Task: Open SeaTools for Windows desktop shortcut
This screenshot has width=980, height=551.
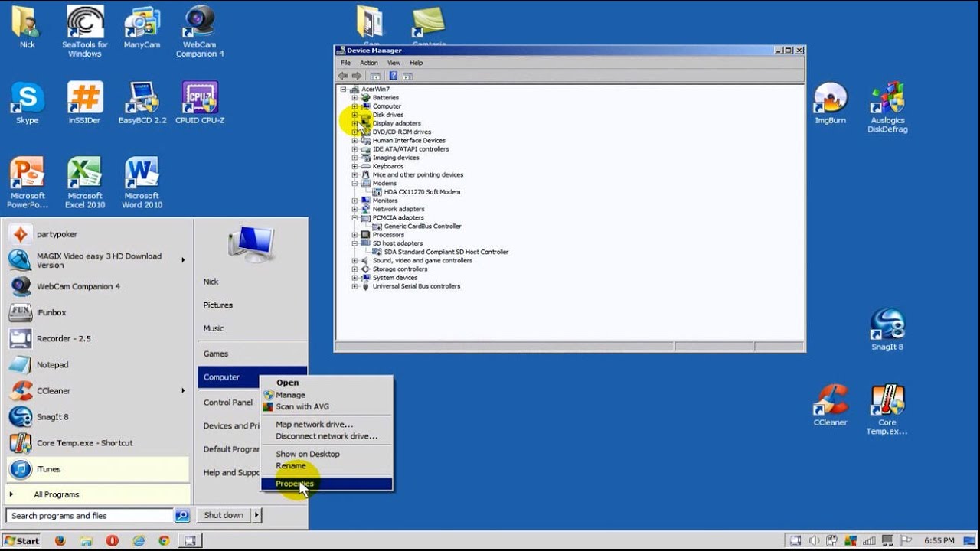Action: coord(85,31)
